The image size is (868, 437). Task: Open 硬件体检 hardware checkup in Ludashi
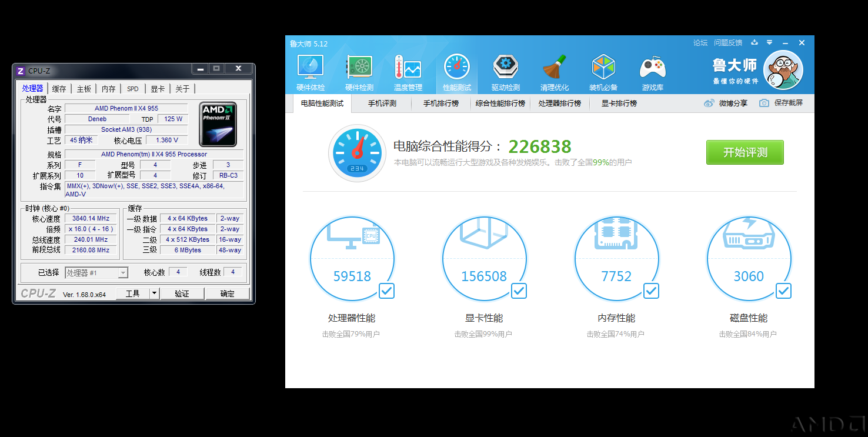(311, 72)
